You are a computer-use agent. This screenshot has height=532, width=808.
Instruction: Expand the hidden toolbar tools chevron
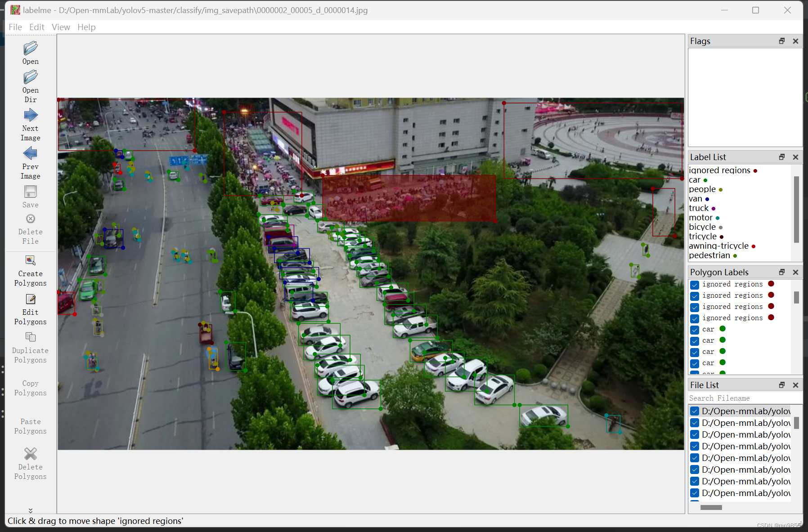(x=30, y=510)
